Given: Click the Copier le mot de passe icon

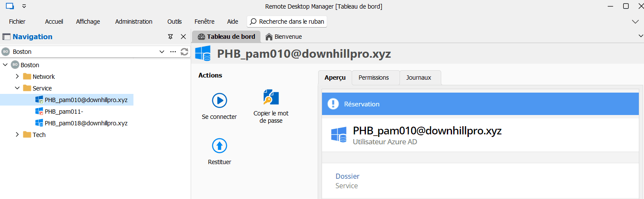Looking at the screenshot, I should (271, 97).
